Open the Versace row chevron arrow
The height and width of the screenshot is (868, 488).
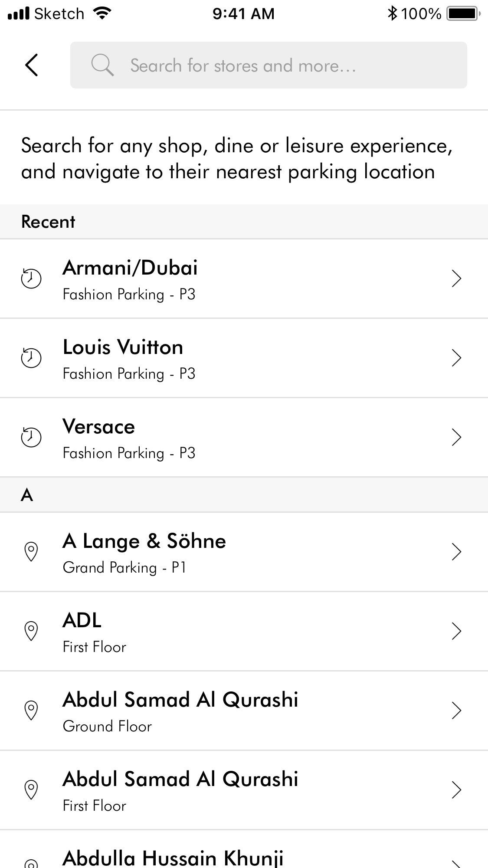tap(456, 437)
